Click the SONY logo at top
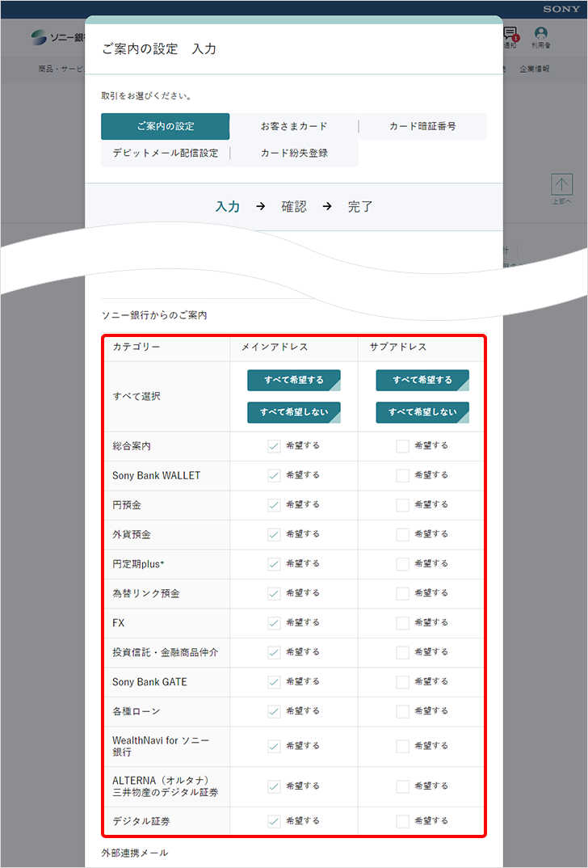 561,9
